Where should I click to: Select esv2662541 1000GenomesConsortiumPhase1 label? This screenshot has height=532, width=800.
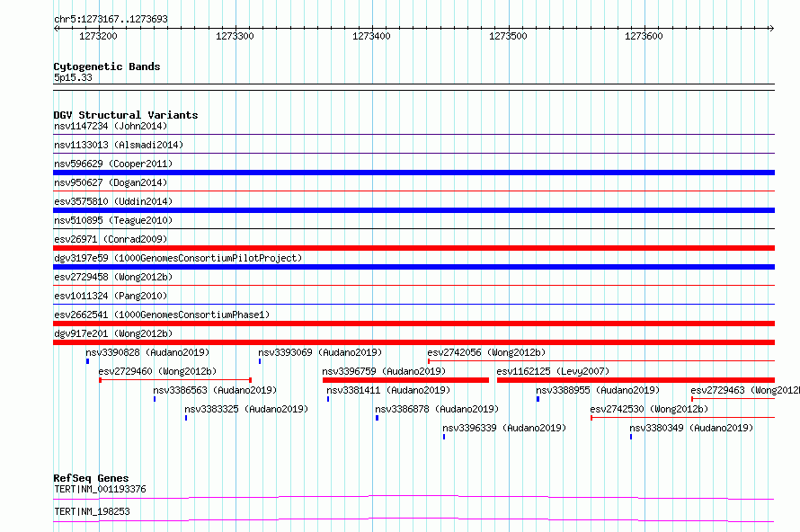coord(162,315)
